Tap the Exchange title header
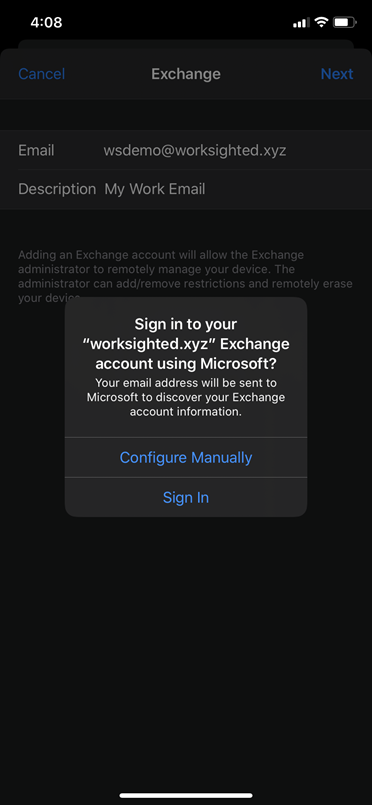The image size is (372, 805). tap(186, 74)
